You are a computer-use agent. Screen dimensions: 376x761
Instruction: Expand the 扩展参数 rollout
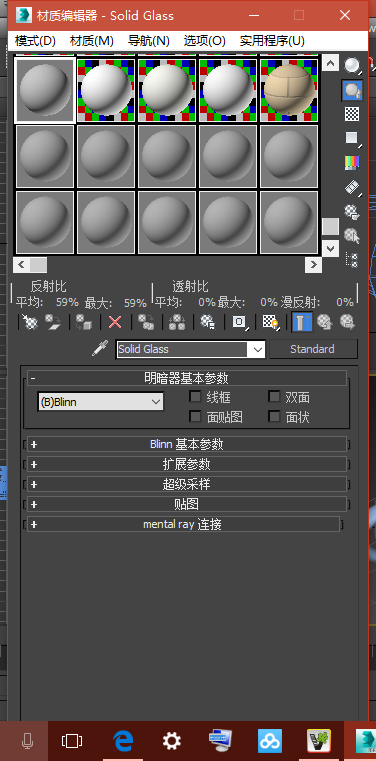[187, 464]
